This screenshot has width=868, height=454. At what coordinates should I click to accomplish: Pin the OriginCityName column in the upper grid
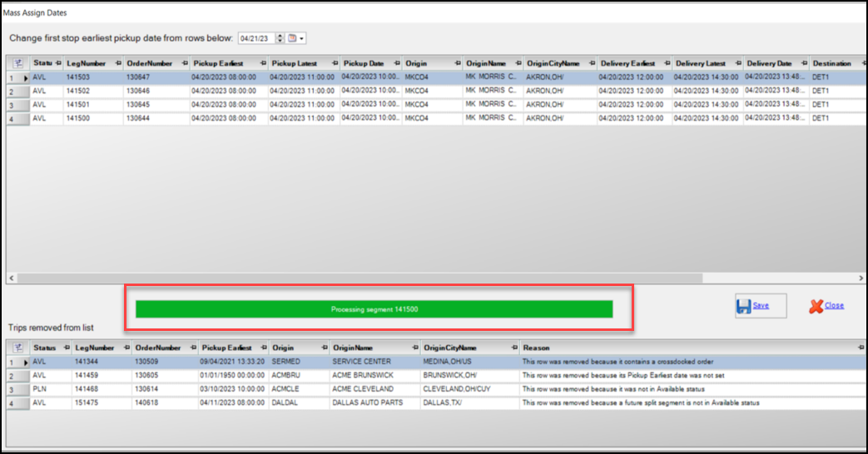(592, 63)
